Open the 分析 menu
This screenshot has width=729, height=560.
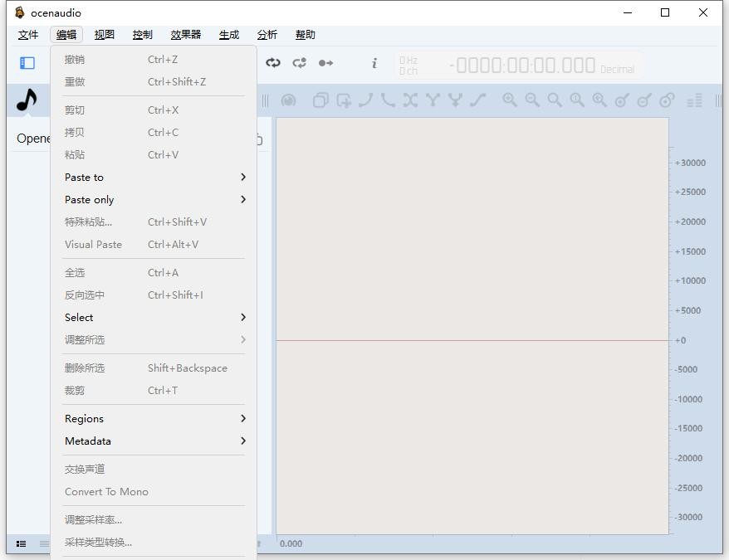click(x=267, y=35)
